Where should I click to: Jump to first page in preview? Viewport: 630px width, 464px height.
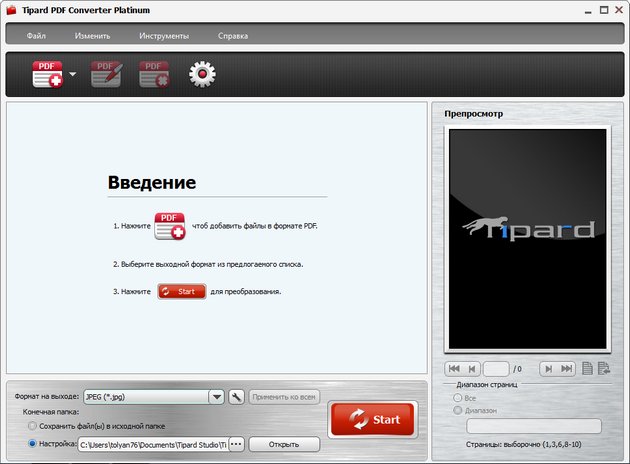454,369
